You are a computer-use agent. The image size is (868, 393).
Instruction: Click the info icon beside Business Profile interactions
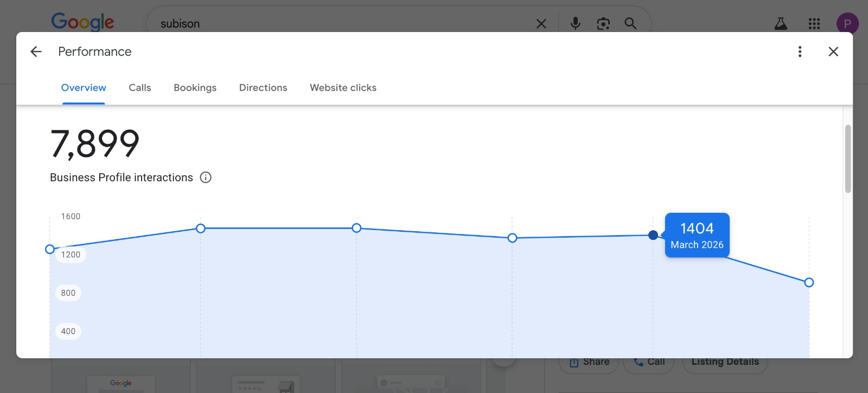click(206, 178)
